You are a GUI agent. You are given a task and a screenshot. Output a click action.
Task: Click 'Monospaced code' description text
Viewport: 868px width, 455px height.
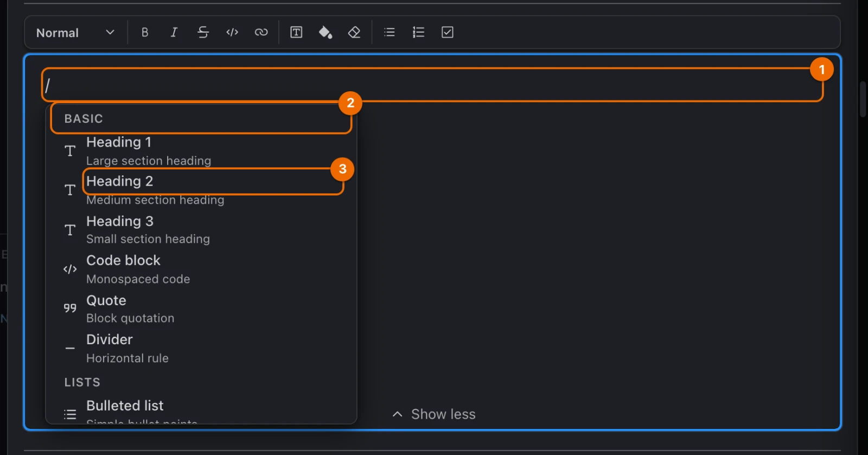tap(138, 279)
